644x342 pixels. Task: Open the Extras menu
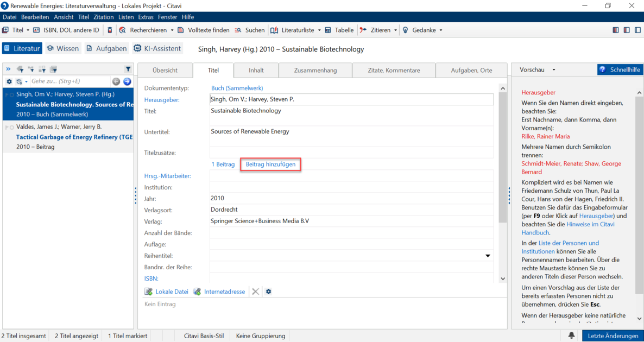pyautogui.click(x=146, y=17)
